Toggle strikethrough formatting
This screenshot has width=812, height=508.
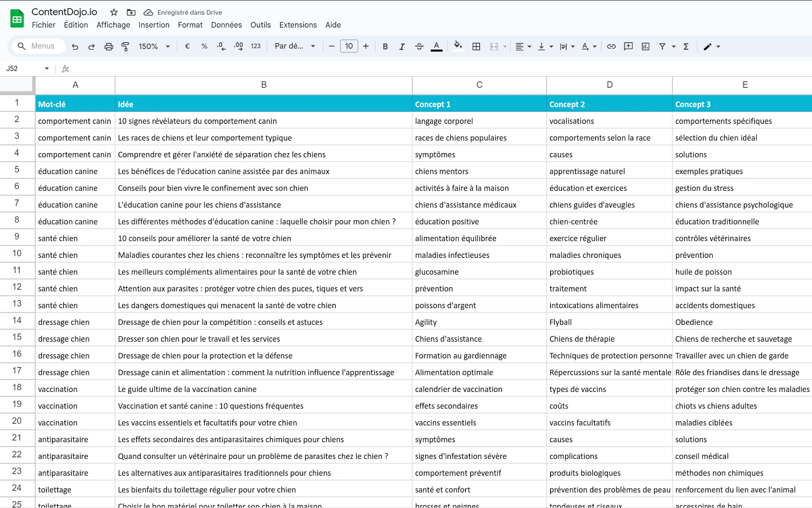pyautogui.click(x=419, y=46)
